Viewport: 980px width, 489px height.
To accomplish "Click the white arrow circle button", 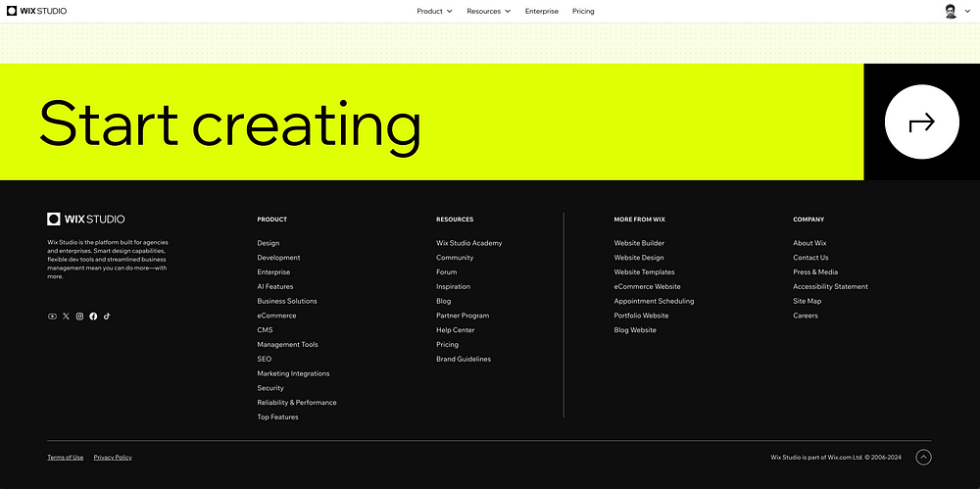I will pos(922,122).
